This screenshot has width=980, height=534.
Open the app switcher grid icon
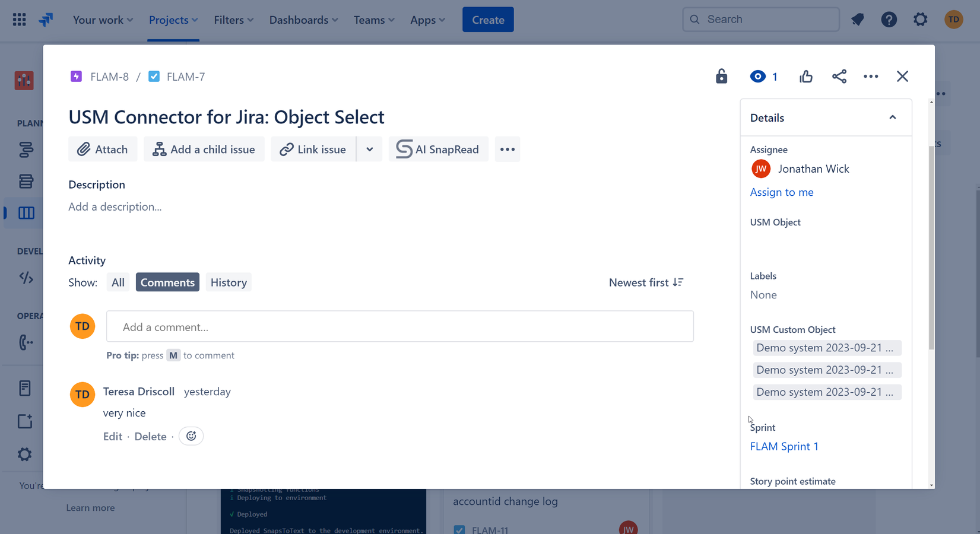point(20,20)
